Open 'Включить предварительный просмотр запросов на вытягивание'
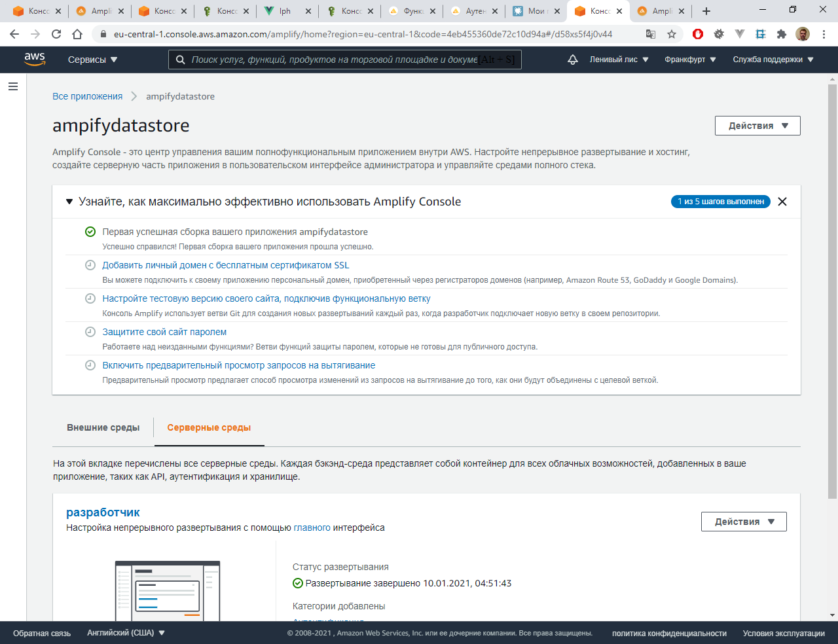 pyautogui.click(x=239, y=365)
